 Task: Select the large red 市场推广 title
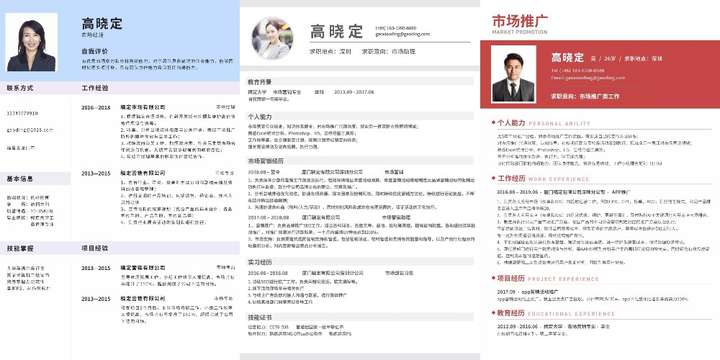coord(519,21)
